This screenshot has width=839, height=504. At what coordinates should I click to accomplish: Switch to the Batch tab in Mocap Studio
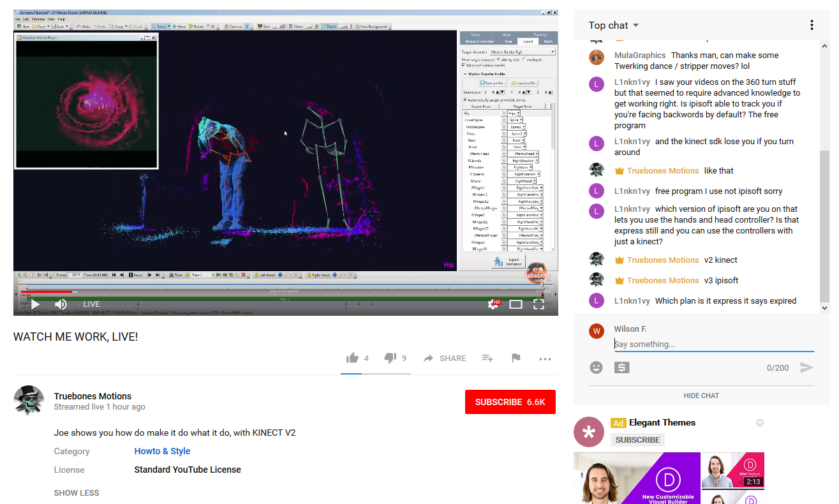point(548,41)
